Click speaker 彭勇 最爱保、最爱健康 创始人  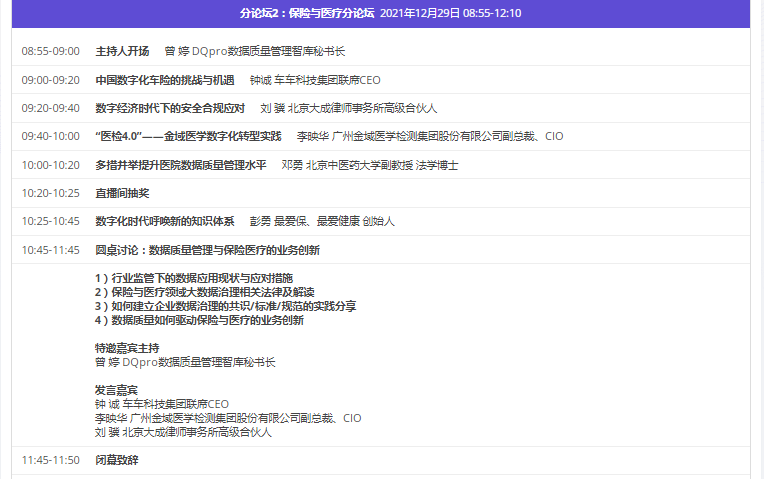pyautogui.click(x=322, y=221)
